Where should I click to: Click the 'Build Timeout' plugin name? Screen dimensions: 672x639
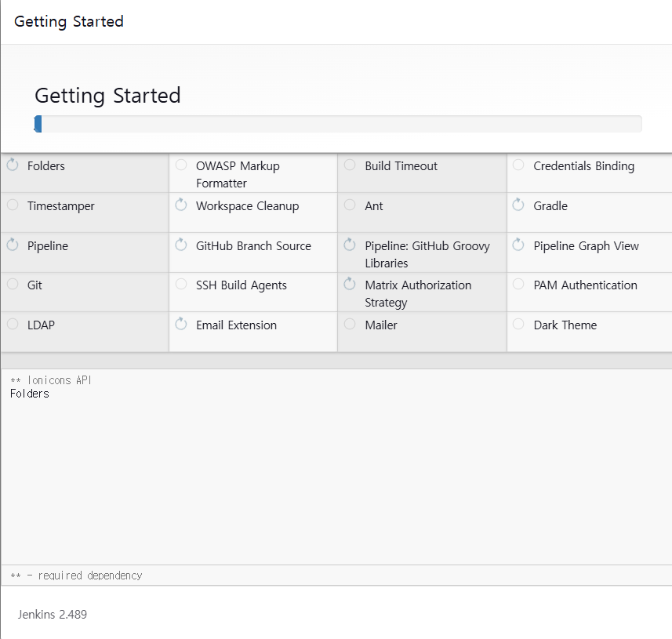[401, 166]
